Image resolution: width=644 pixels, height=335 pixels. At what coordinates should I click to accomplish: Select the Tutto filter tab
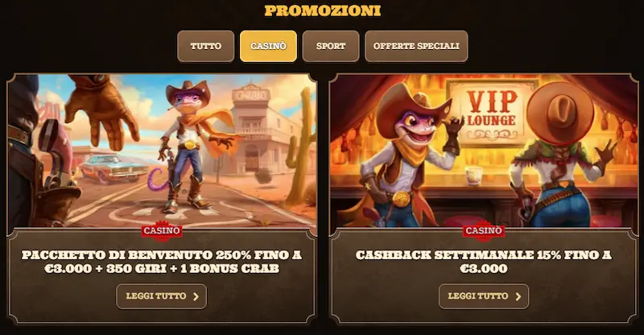(x=206, y=46)
